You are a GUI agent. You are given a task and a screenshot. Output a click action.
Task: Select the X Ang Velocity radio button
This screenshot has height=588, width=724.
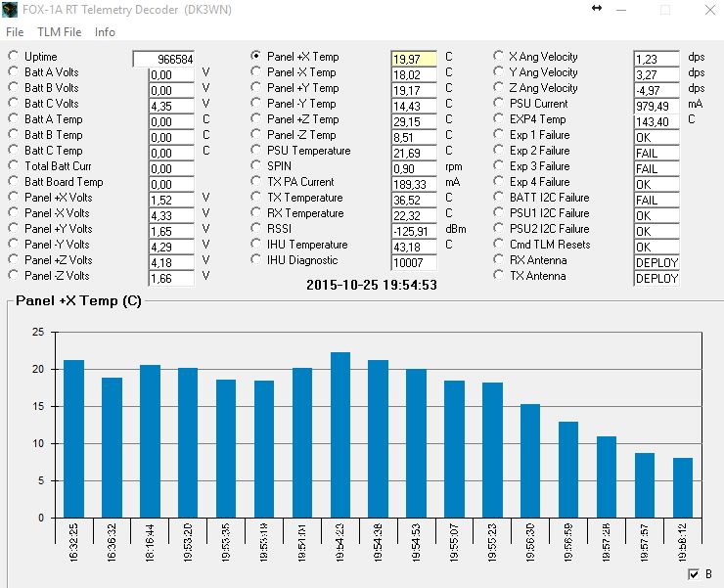pos(498,56)
